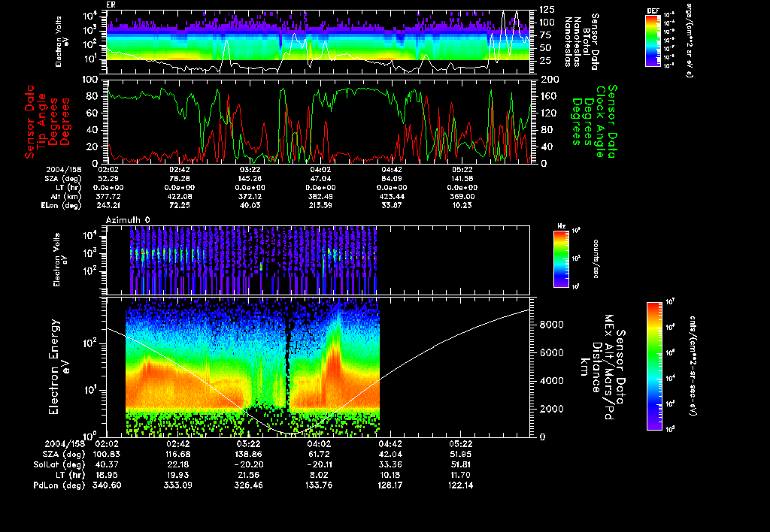770x532 pixels.
Task: Click the altitude value 382.49
Action: tap(320, 196)
